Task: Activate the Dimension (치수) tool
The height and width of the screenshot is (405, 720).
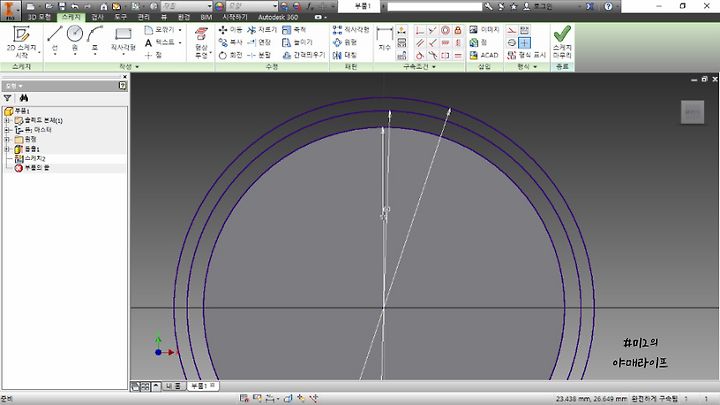Action: pos(384,39)
